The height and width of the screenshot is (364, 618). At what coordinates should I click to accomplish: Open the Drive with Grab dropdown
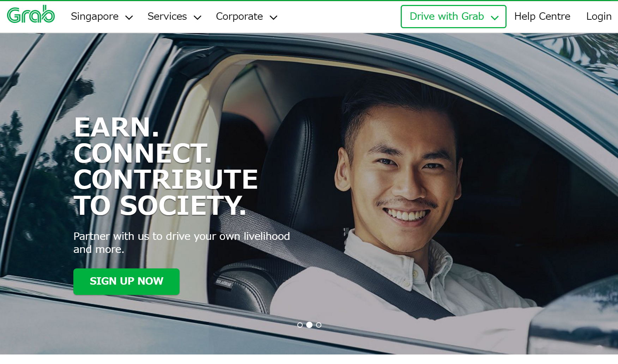(x=453, y=17)
